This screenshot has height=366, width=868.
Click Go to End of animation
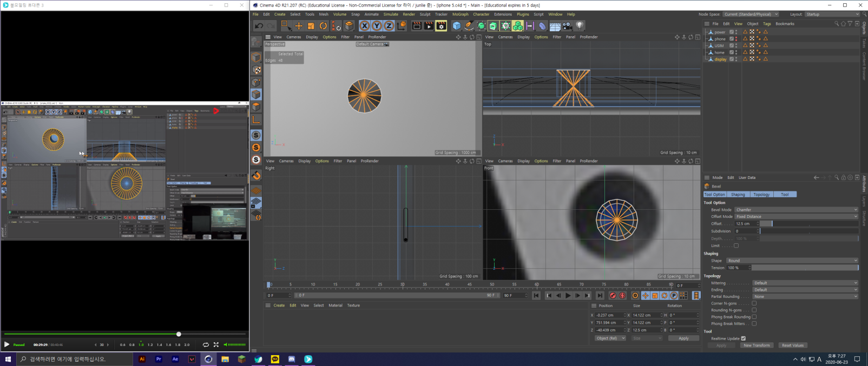(600, 296)
